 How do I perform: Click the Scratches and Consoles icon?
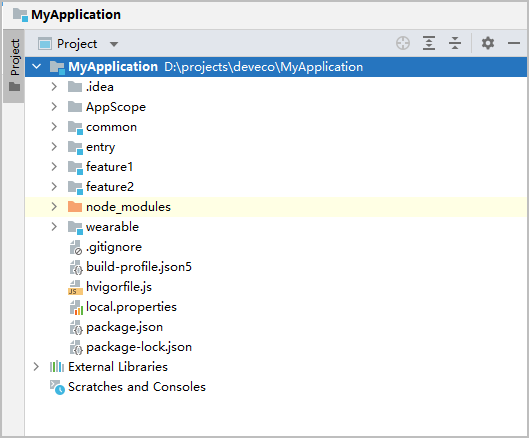tap(57, 387)
